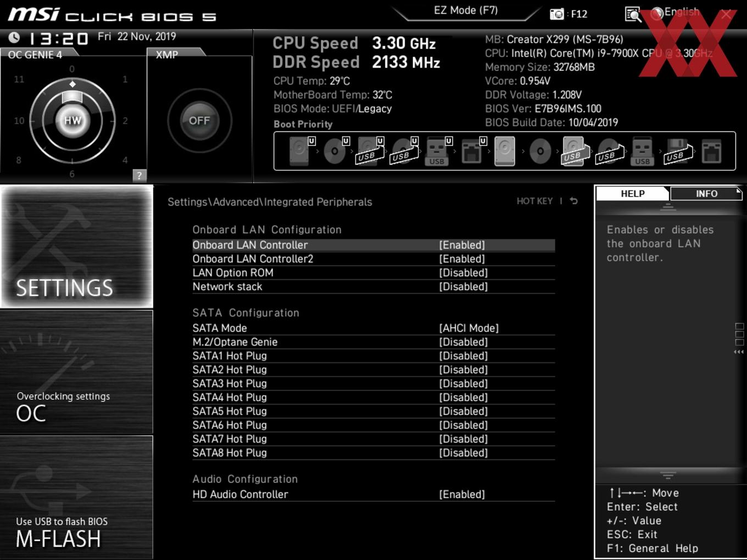Select the UEFI USB CD/DVD boot icon
747x560 pixels.
point(405,151)
